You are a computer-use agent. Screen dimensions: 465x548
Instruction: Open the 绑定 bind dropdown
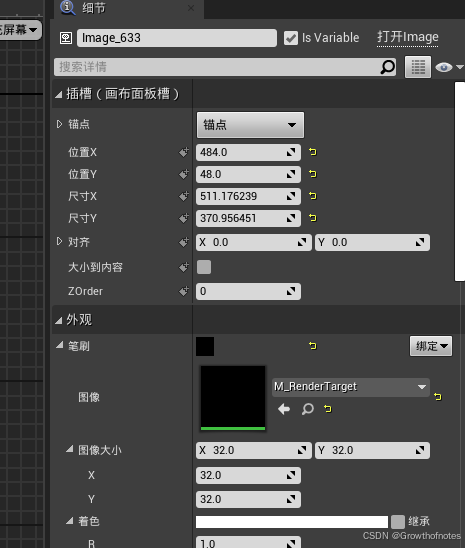click(x=431, y=346)
